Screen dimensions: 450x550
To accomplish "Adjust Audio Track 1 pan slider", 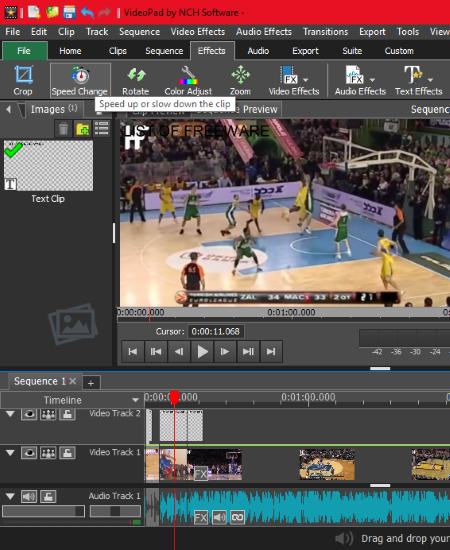I will coord(115,511).
